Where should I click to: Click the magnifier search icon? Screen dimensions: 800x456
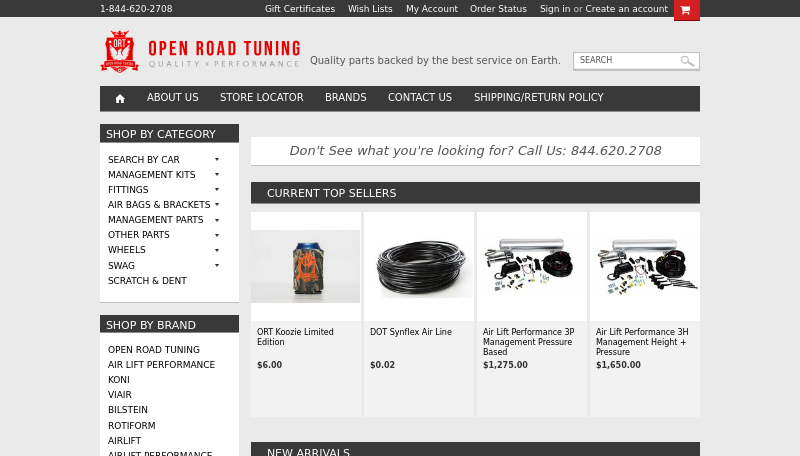[x=687, y=61]
